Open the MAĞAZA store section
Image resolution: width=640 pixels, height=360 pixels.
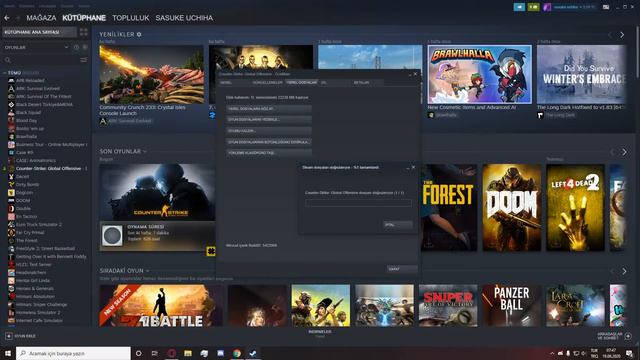coord(41,18)
